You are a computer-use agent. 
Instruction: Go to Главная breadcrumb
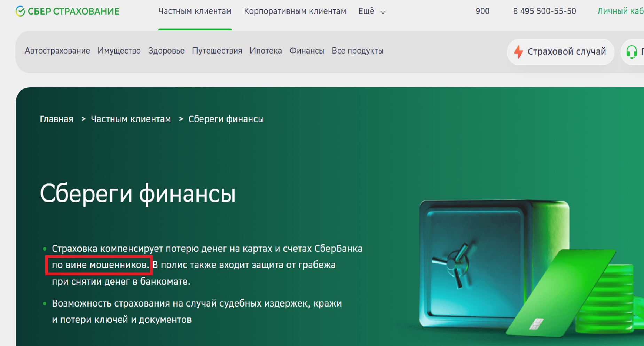click(x=57, y=119)
